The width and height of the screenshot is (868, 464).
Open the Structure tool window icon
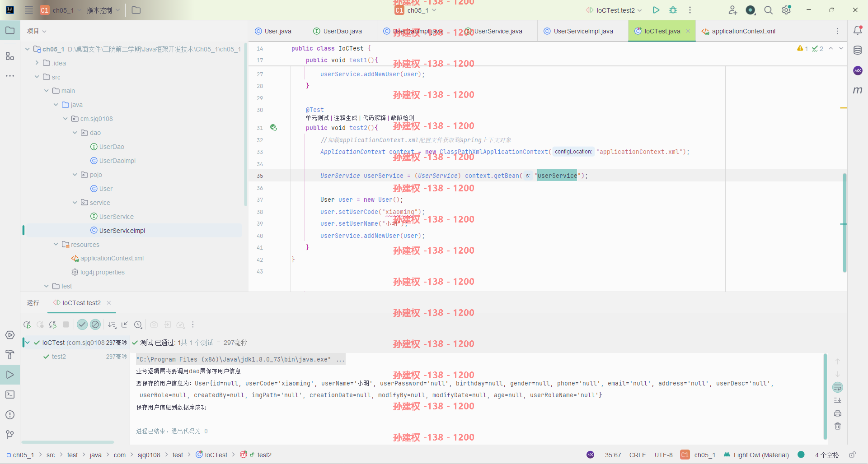10,56
